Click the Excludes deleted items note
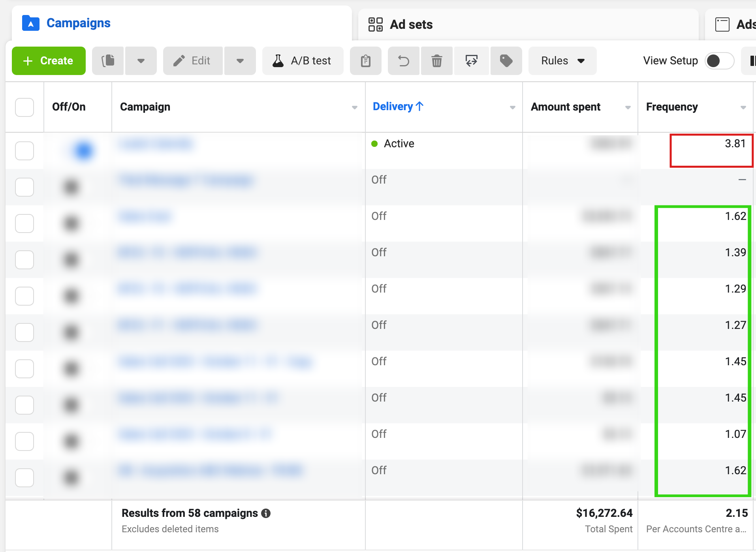Image resolution: width=756 pixels, height=552 pixels. coord(170,529)
